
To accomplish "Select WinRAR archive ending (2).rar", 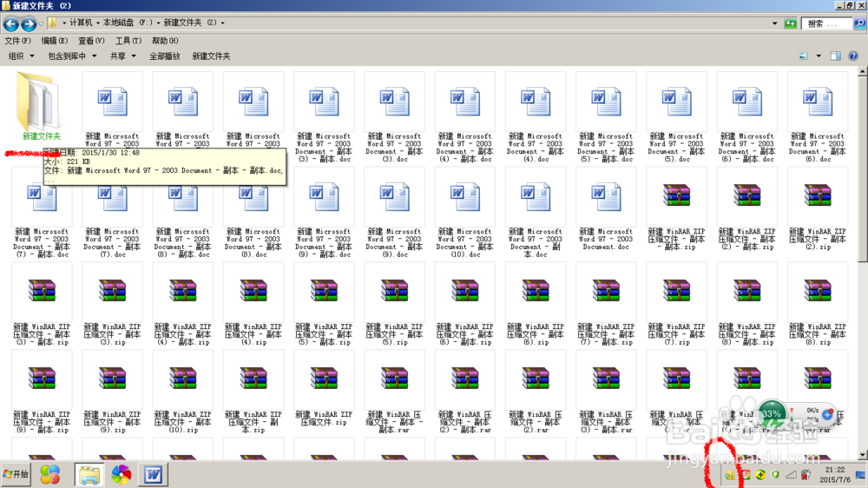I will click(536, 392).
